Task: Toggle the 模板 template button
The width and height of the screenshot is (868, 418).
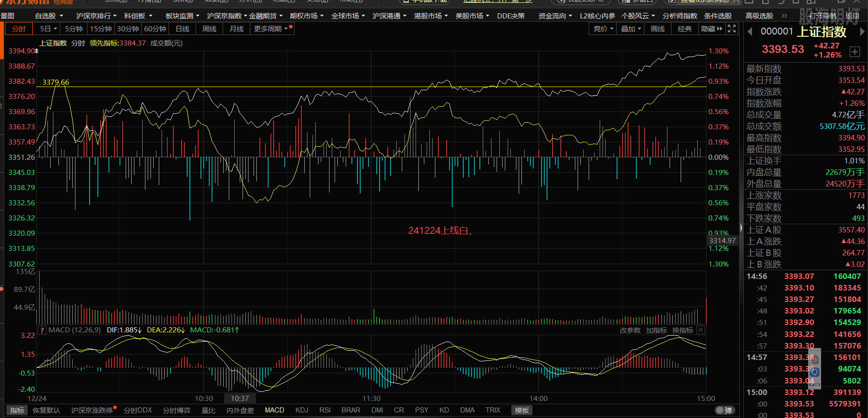Action: (522, 410)
